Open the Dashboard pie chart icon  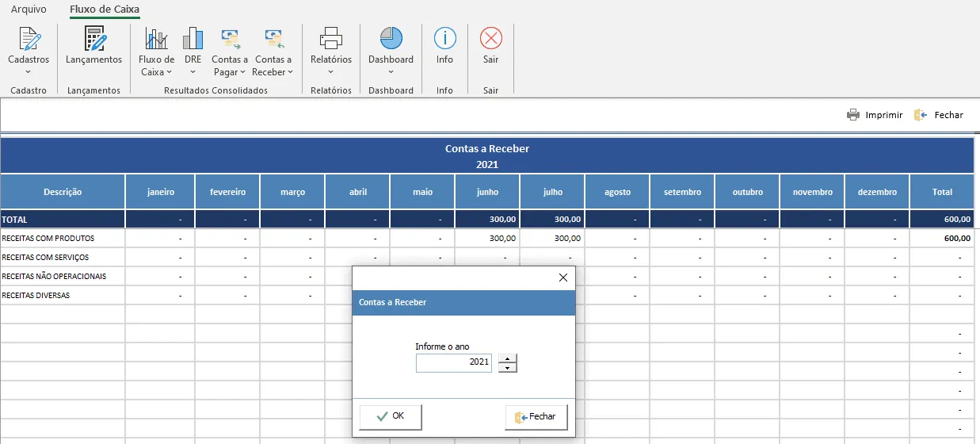tap(391, 38)
